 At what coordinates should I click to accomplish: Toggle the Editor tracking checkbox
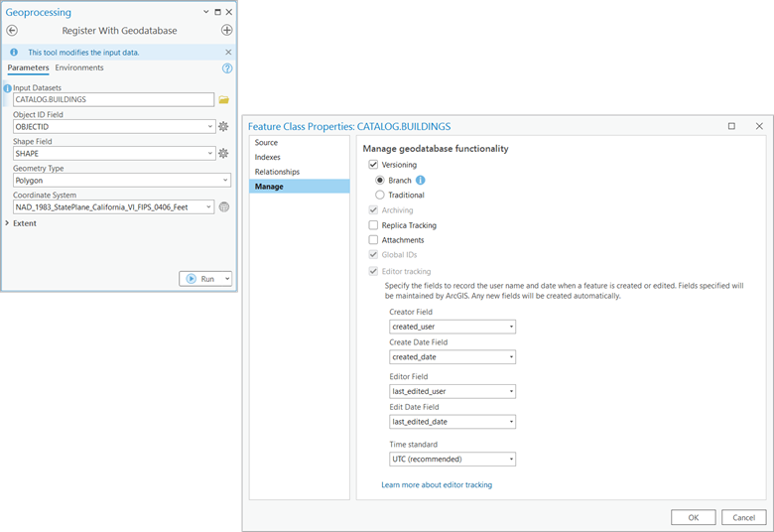point(373,271)
